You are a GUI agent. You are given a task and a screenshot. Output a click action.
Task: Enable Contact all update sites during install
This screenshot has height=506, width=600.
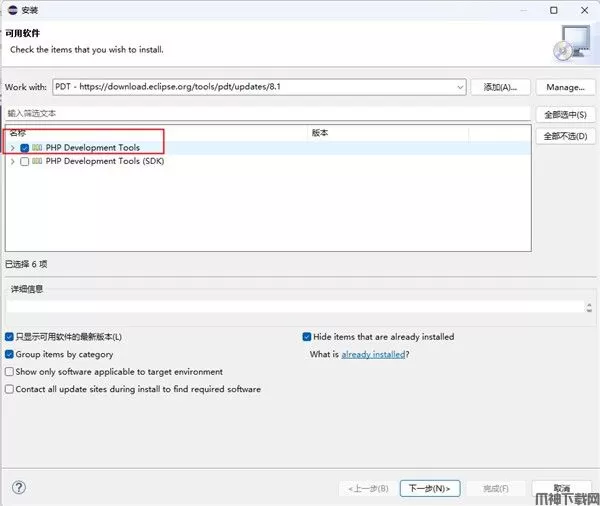(10, 389)
